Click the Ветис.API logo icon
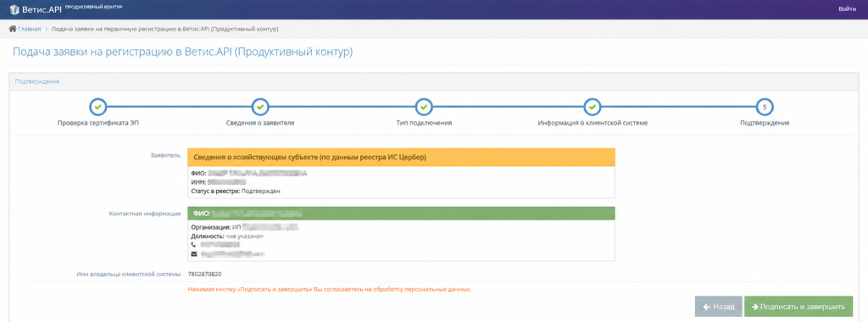Image resolution: width=868 pixels, height=322 pixels. click(x=15, y=8)
